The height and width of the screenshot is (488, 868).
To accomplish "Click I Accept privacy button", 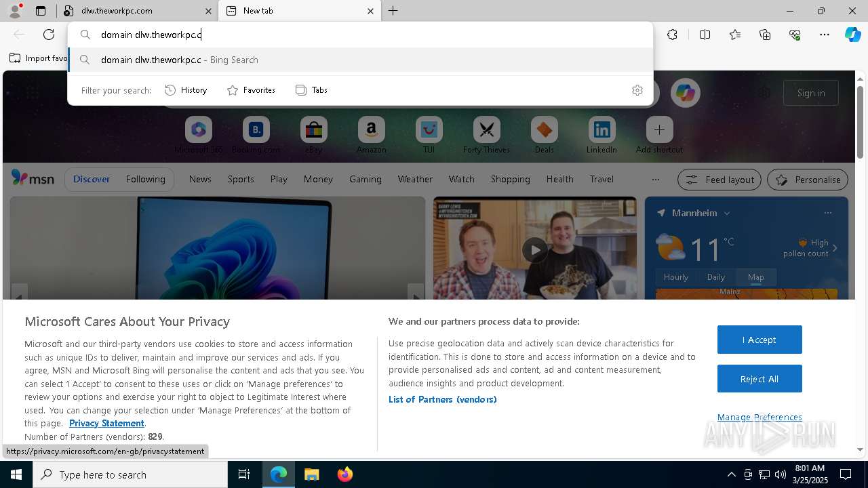I will (x=759, y=340).
